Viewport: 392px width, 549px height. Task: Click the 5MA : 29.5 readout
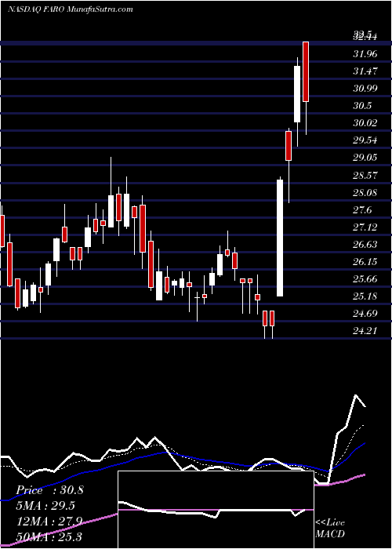pyautogui.click(x=45, y=506)
